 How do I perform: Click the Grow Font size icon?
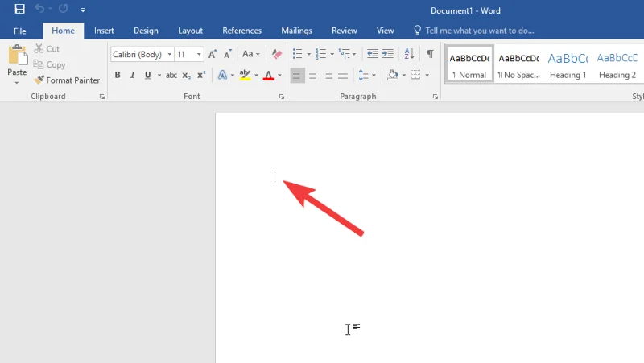213,55
